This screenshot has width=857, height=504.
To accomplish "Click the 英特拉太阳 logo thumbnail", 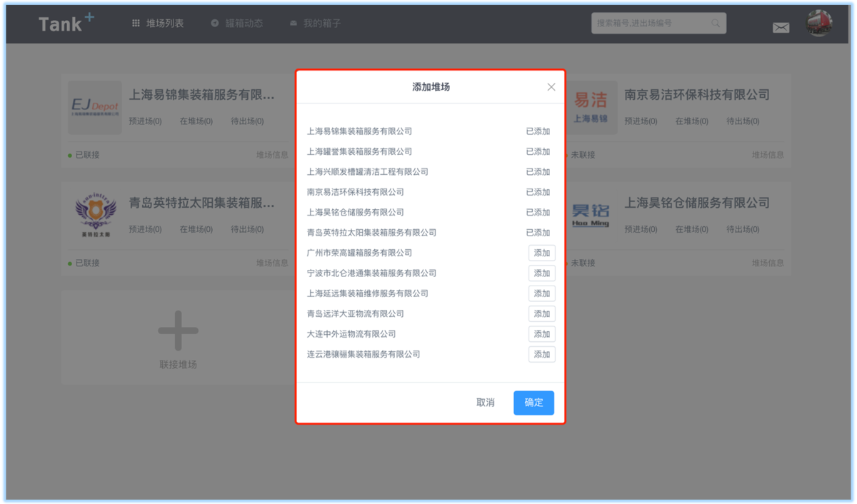I will [95, 216].
